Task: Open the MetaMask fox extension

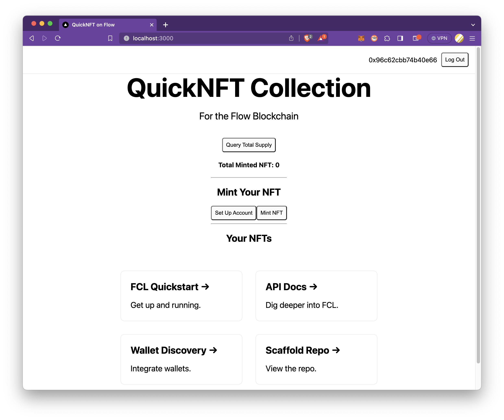Action: 361,38
